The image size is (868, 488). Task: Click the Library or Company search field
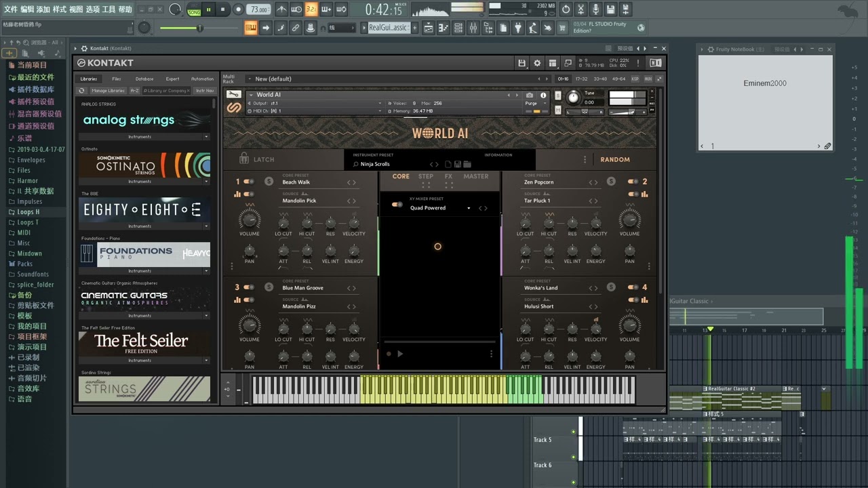pyautogui.click(x=167, y=90)
